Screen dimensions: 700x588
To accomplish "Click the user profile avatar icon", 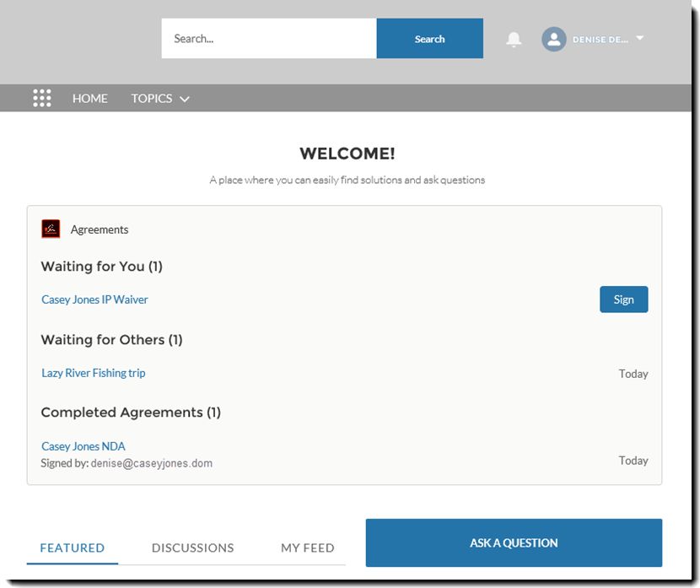I will coord(553,40).
